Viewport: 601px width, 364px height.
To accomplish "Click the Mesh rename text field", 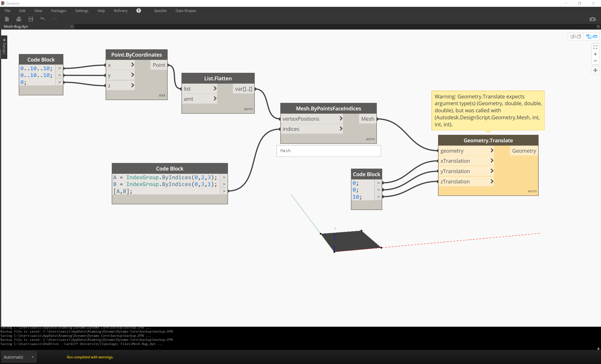I will click(328, 151).
